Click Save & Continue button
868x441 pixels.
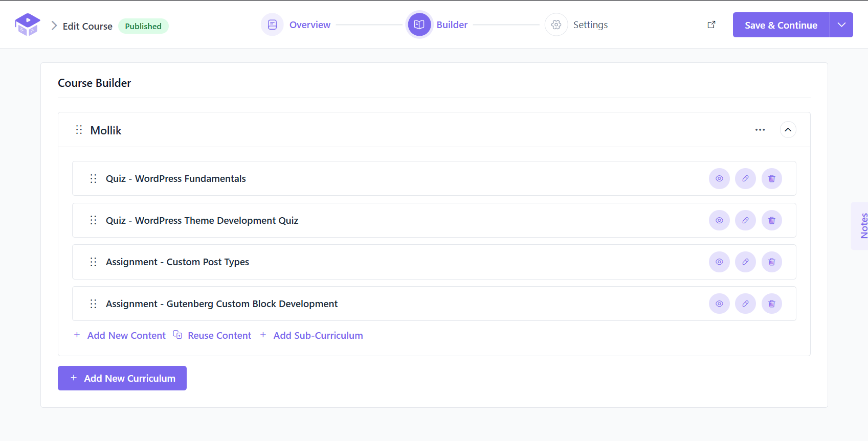pyautogui.click(x=781, y=25)
